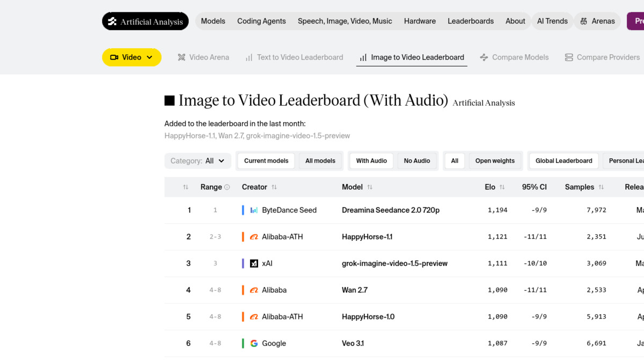Open grok-imagine-video-1.5-preview model link
Image resolution: width=644 pixels, height=362 pixels.
pos(394,263)
